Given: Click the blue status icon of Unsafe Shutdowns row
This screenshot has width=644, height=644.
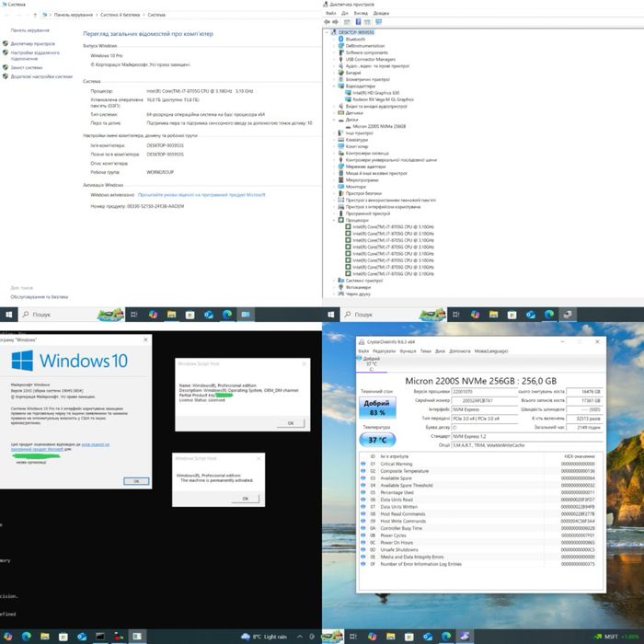Looking at the screenshot, I should click(363, 549).
